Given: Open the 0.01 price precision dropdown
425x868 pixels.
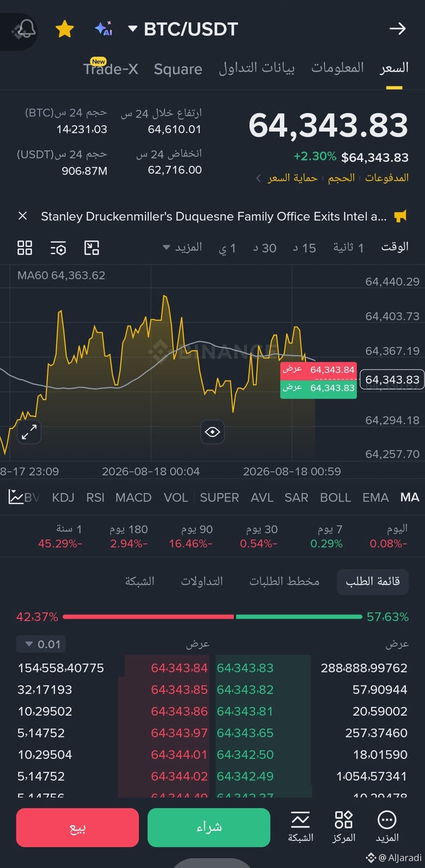Looking at the screenshot, I should (x=41, y=644).
